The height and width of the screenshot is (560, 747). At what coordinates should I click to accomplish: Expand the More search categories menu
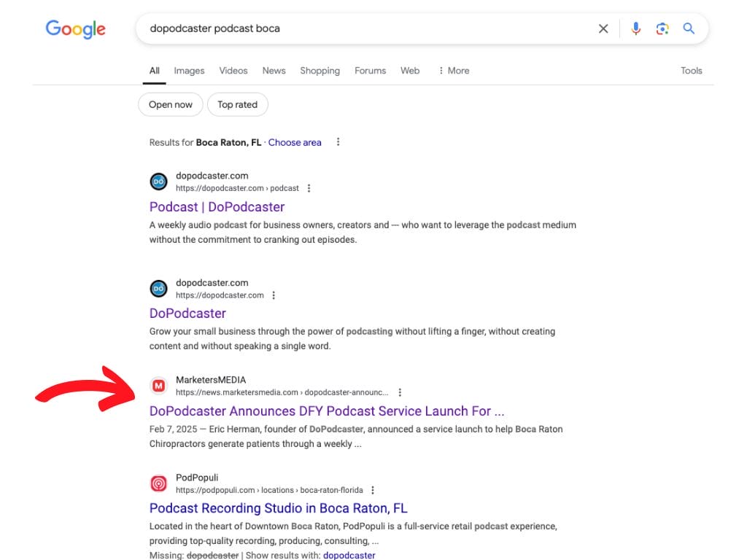tap(453, 71)
